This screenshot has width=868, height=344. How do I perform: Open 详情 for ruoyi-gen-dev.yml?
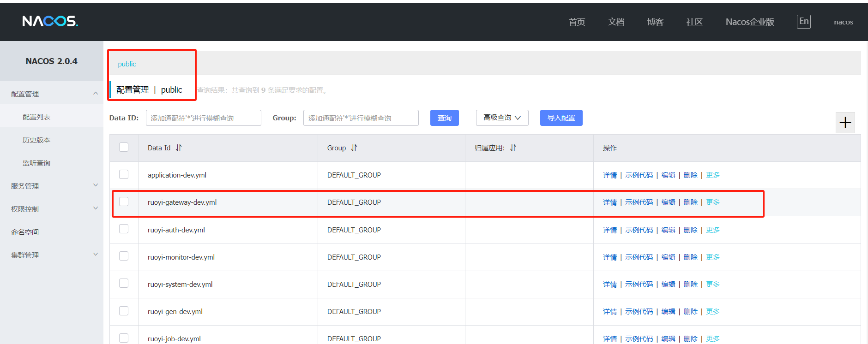(610, 312)
